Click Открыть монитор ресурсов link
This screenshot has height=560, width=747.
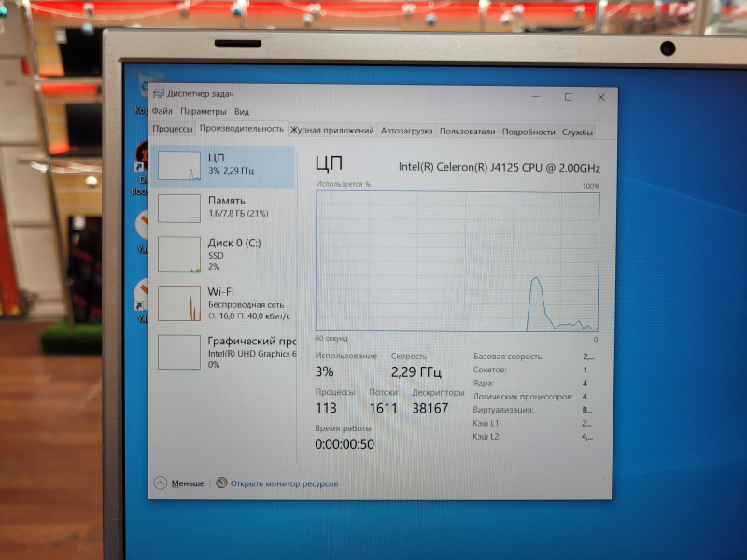(284, 483)
